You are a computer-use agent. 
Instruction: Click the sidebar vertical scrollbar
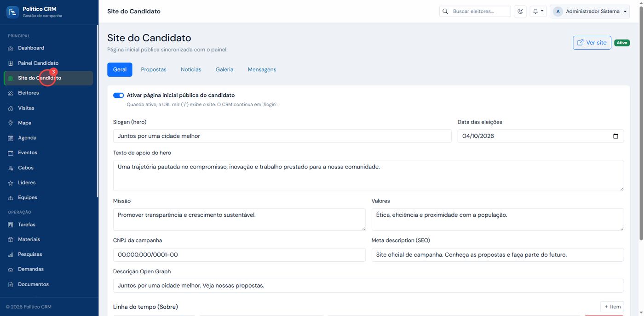pos(97,111)
